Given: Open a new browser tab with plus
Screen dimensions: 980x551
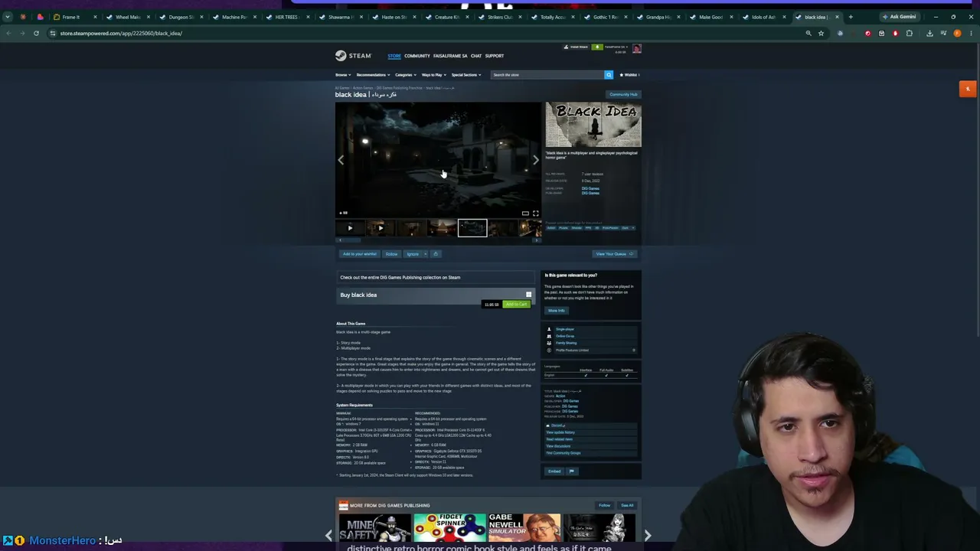Looking at the screenshot, I should click(x=850, y=17).
